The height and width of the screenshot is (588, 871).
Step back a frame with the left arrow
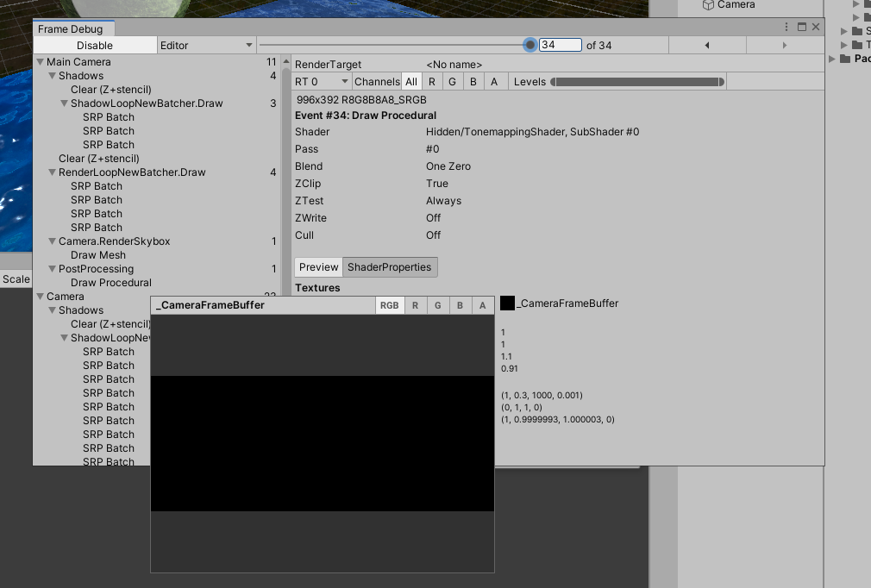(706, 44)
